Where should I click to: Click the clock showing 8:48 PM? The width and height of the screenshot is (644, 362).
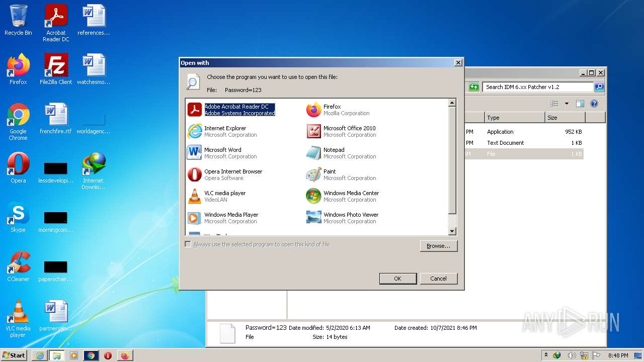tap(618, 355)
